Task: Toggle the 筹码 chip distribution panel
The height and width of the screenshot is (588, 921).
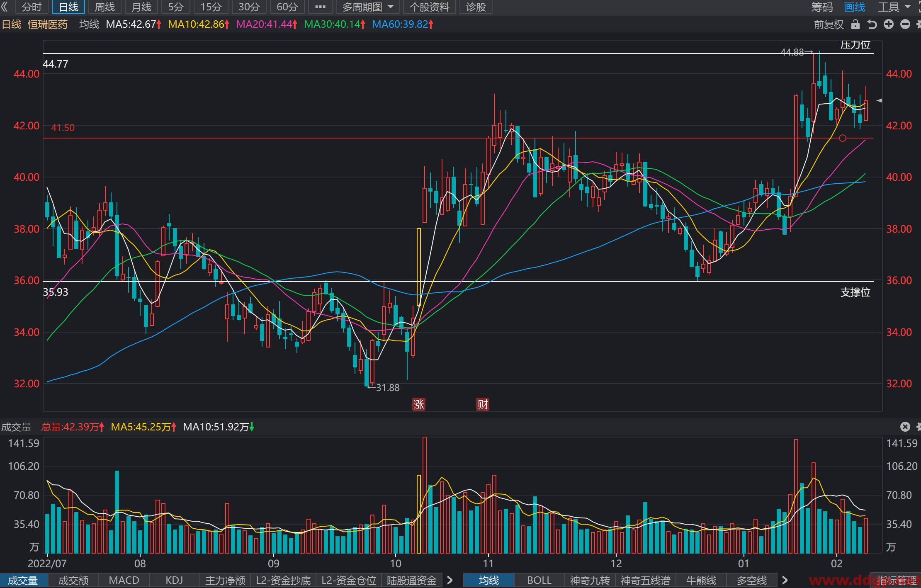Action: [x=822, y=7]
